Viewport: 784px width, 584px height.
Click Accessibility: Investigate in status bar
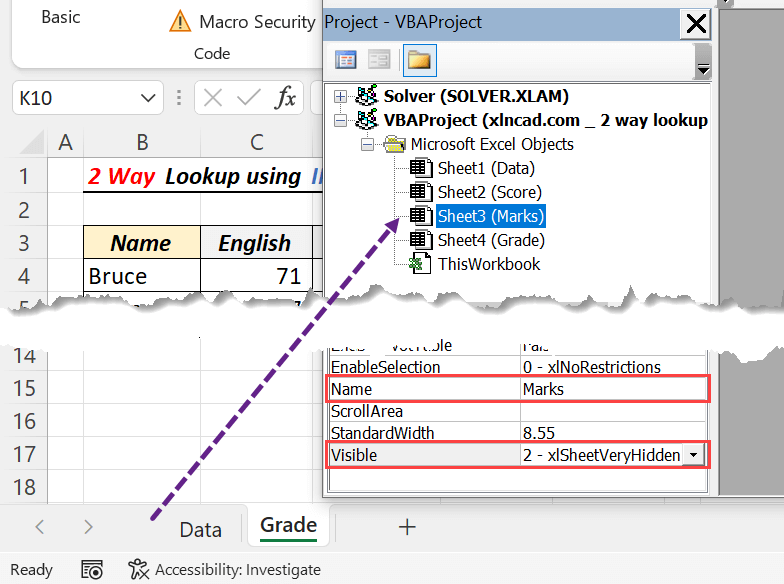[224, 570]
